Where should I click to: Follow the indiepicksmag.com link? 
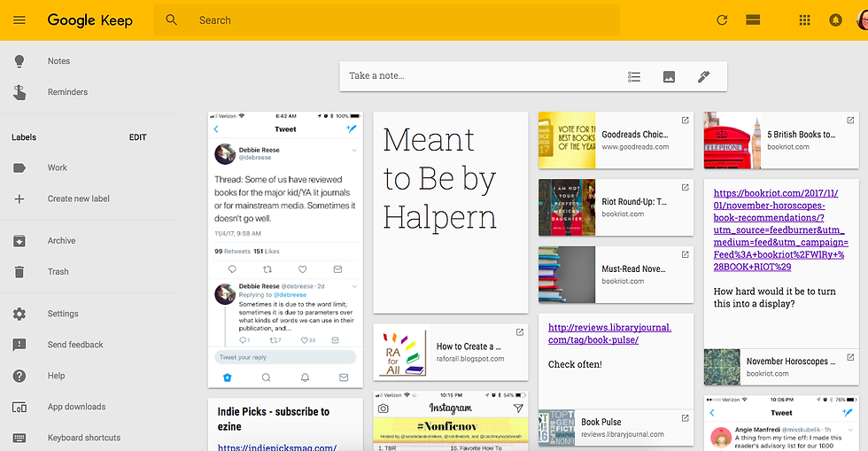coord(276,447)
